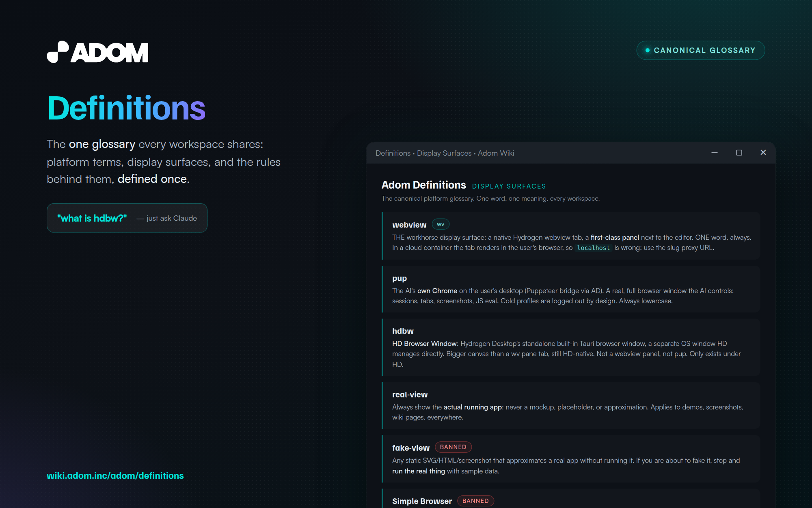Maximize the Definitions wiki window
The image size is (812, 508).
pos(739,152)
